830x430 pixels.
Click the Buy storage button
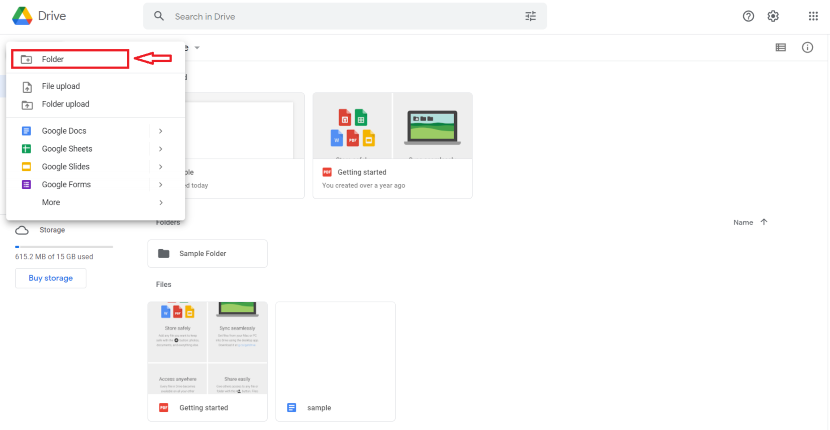(x=51, y=278)
